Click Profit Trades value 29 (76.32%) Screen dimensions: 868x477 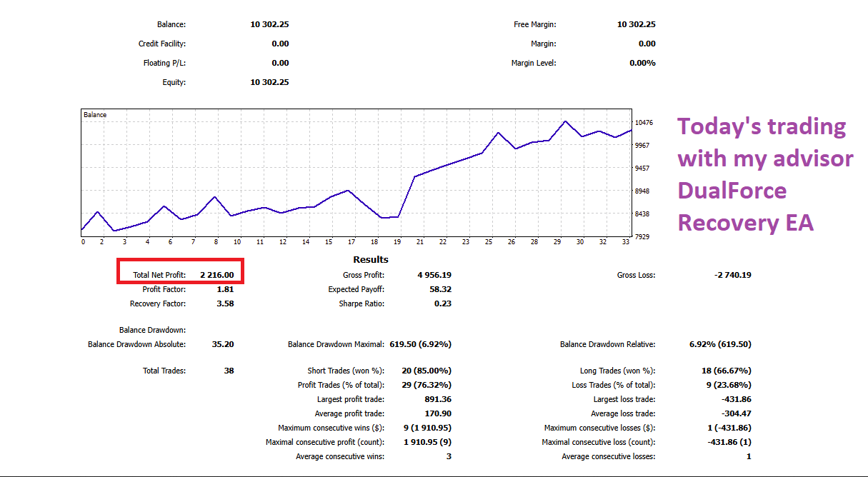click(426, 385)
